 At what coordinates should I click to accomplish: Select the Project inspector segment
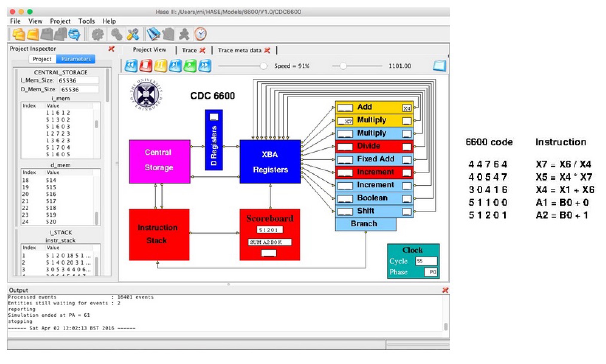tap(42, 59)
